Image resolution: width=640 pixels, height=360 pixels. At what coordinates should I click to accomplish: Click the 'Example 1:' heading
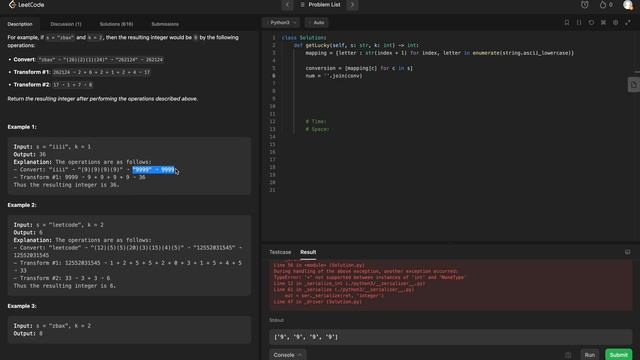[22, 127]
